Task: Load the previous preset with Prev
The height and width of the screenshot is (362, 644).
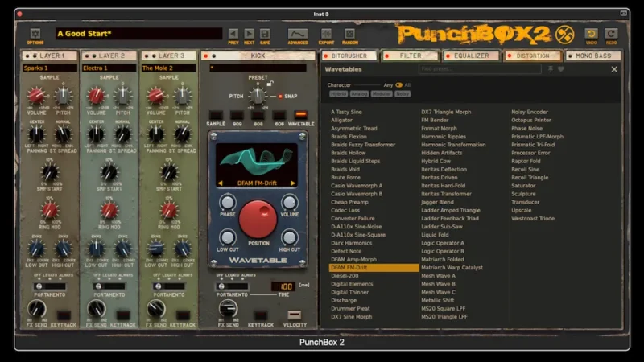Action: coord(233,34)
